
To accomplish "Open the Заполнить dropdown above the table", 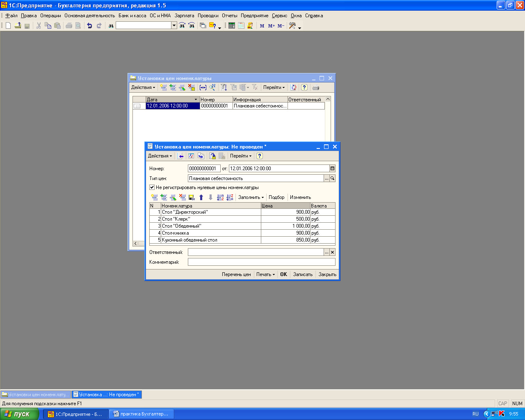I will (251, 197).
